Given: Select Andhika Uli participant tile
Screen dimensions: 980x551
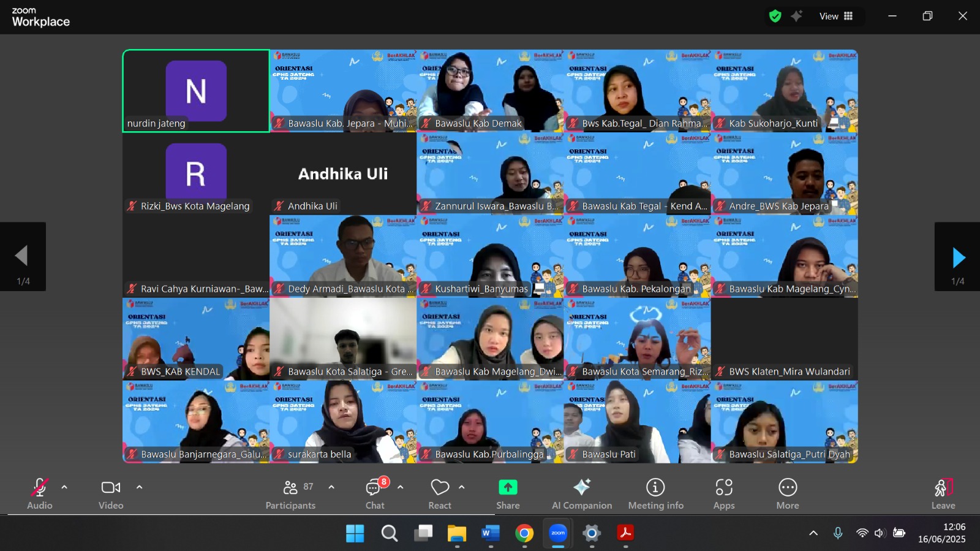Looking at the screenshot, I should pyautogui.click(x=343, y=173).
